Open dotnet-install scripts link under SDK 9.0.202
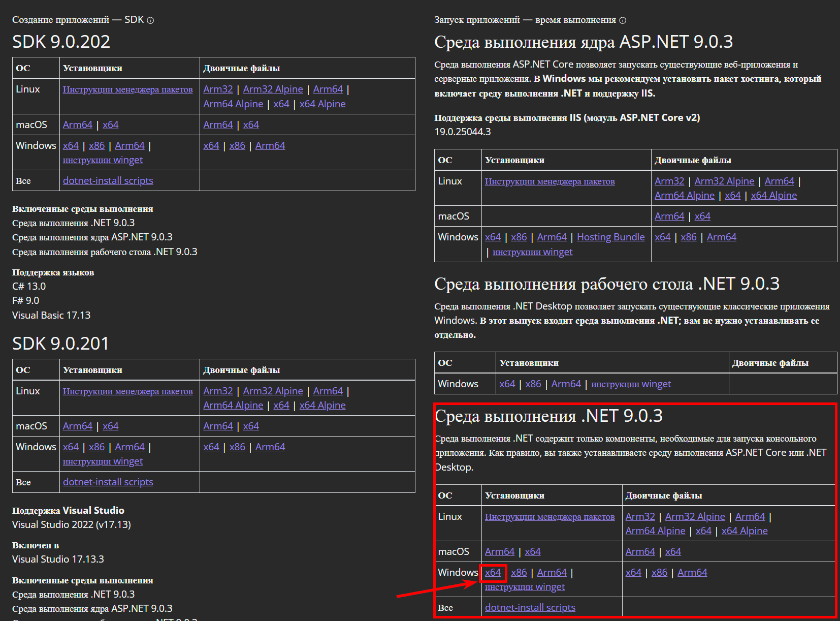The width and height of the screenshot is (840, 621). point(108,181)
